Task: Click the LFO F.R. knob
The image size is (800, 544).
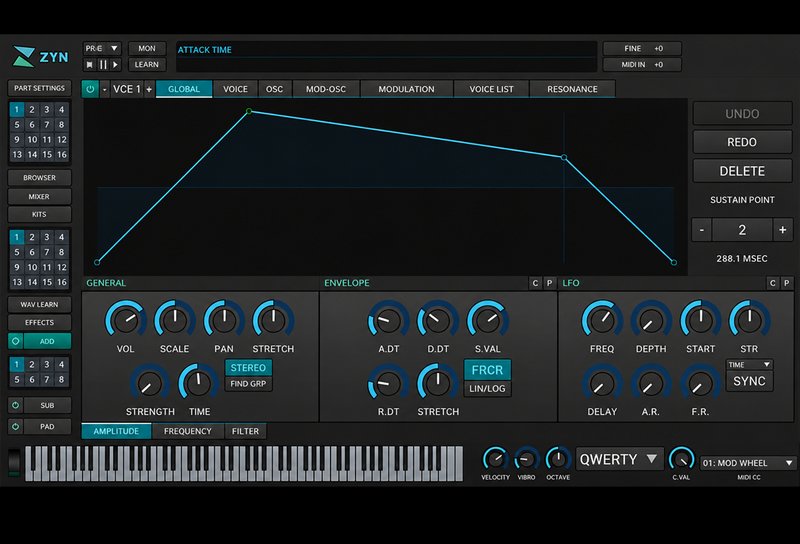Action: pyautogui.click(x=701, y=383)
